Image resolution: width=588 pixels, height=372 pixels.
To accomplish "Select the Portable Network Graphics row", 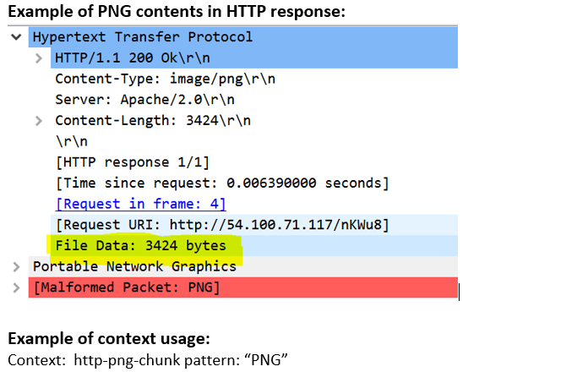I will [x=134, y=267].
